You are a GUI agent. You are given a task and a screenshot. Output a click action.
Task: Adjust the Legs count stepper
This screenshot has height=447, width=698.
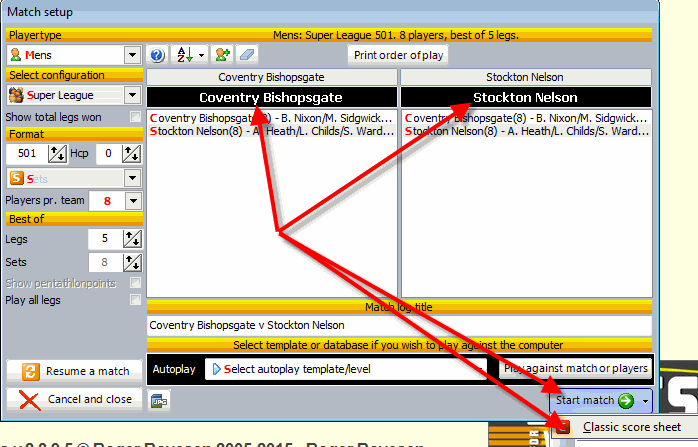pyautogui.click(x=131, y=239)
